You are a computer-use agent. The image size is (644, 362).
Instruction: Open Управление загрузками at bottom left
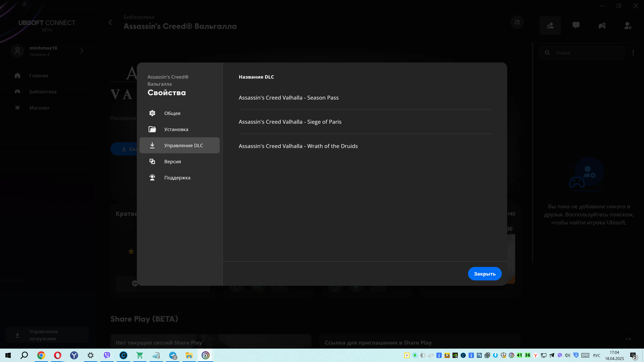click(47, 335)
